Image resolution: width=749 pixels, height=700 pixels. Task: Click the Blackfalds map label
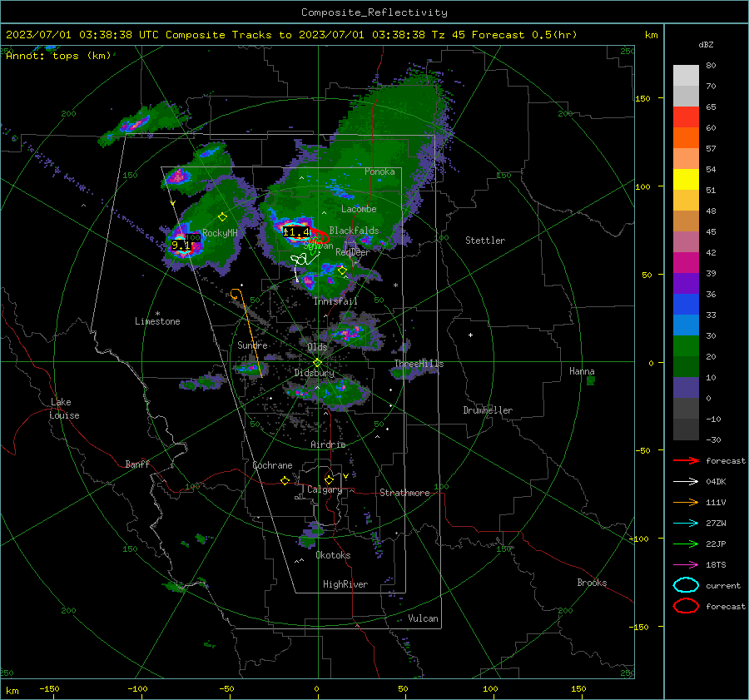coord(354,231)
